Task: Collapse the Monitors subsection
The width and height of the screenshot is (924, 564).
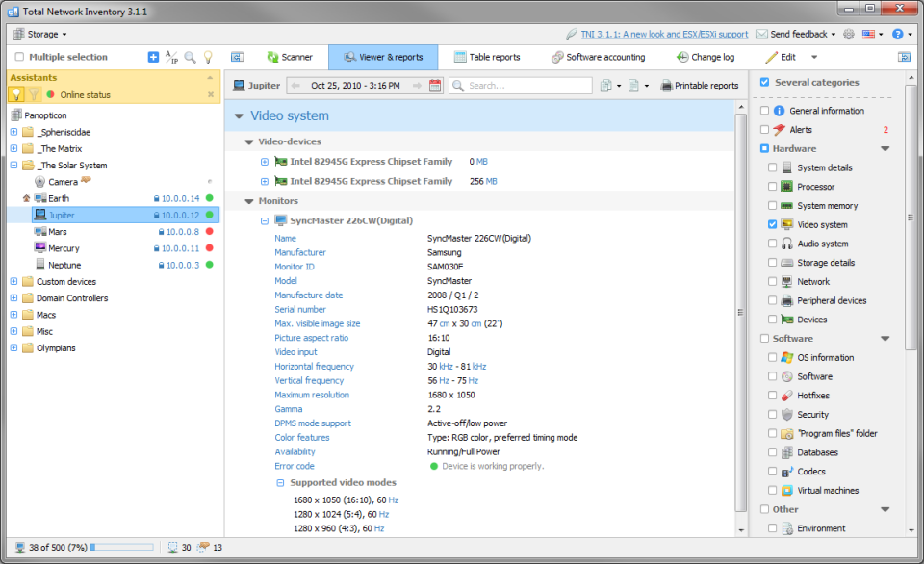Action: [x=248, y=201]
